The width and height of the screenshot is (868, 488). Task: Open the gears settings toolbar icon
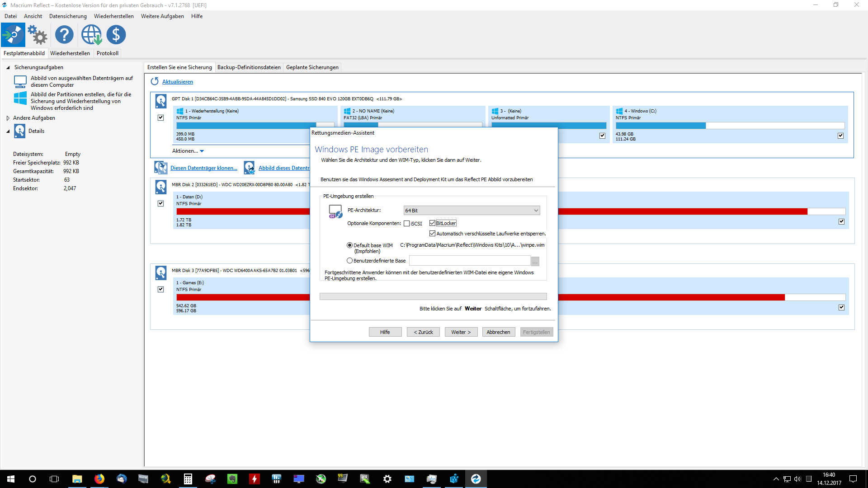[38, 35]
